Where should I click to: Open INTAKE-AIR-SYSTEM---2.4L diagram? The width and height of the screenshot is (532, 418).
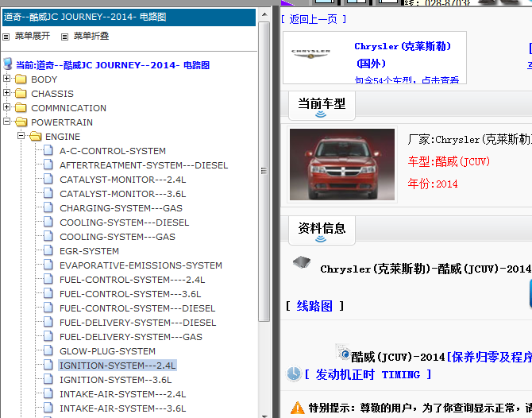coord(122,394)
